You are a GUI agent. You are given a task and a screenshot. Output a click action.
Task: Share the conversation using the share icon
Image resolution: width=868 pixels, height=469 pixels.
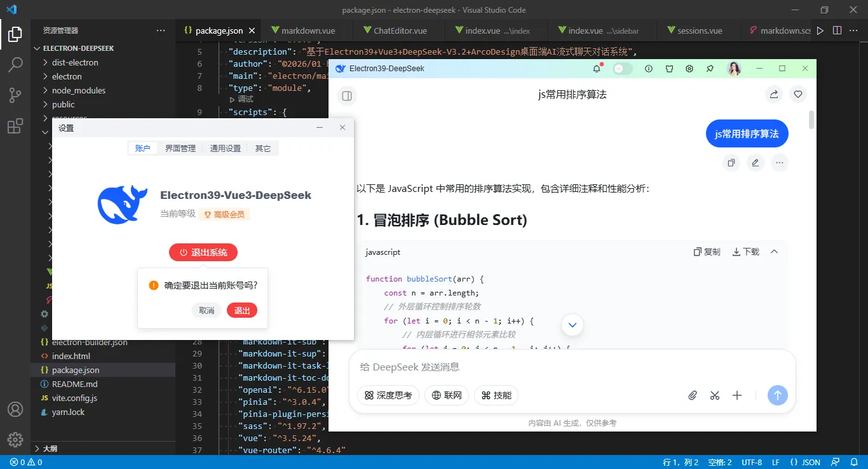773,94
